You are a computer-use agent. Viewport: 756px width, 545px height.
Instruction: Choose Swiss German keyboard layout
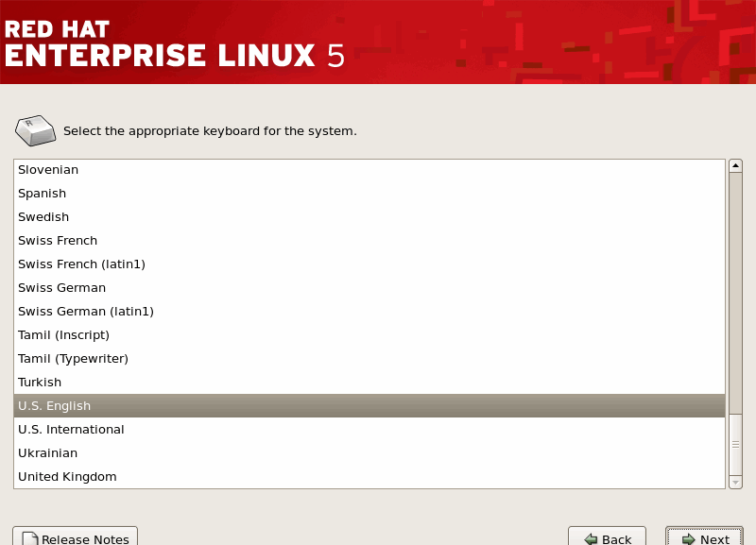61,288
